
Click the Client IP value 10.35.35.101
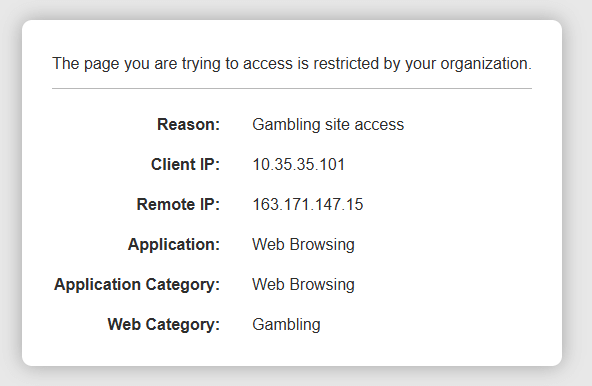tap(299, 165)
